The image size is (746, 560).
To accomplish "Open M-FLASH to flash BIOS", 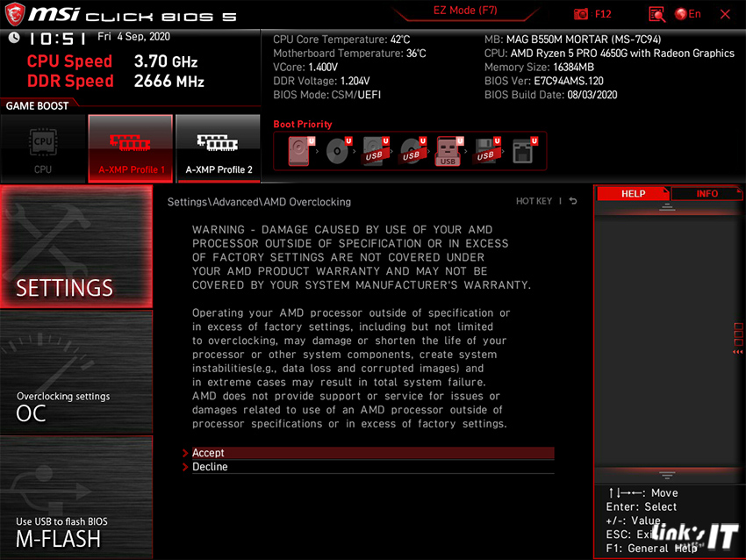I will 76,497.
